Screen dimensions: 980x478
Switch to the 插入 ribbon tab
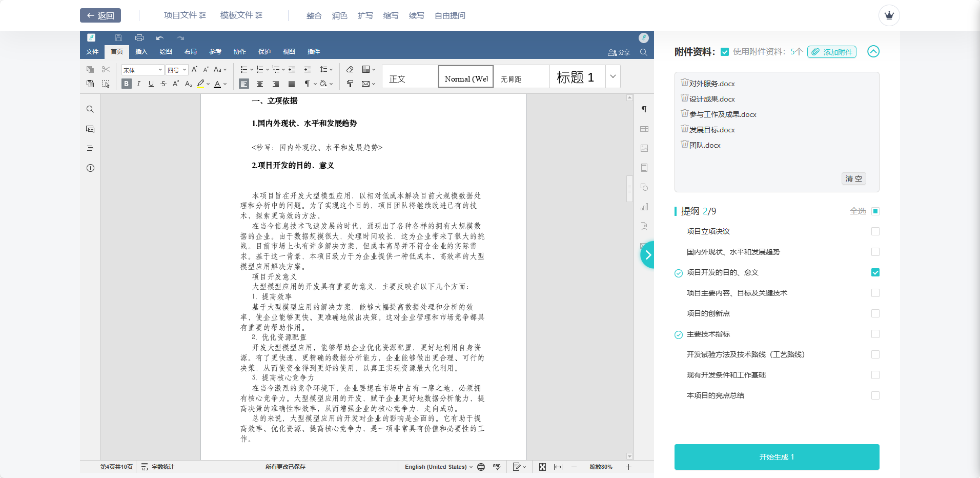point(141,51)
